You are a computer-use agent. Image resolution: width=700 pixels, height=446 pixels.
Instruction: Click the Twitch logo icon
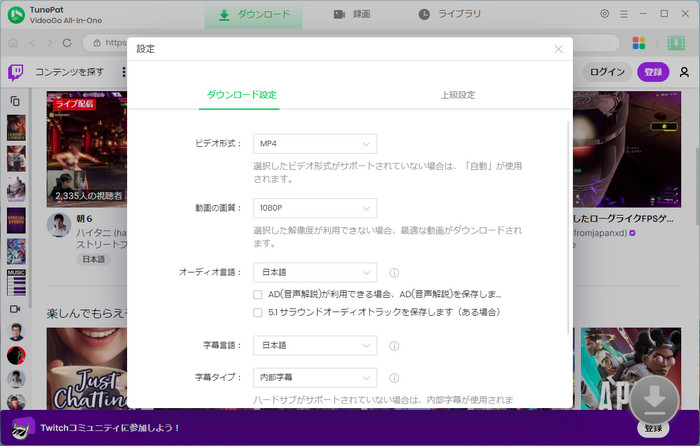[16, 72]
